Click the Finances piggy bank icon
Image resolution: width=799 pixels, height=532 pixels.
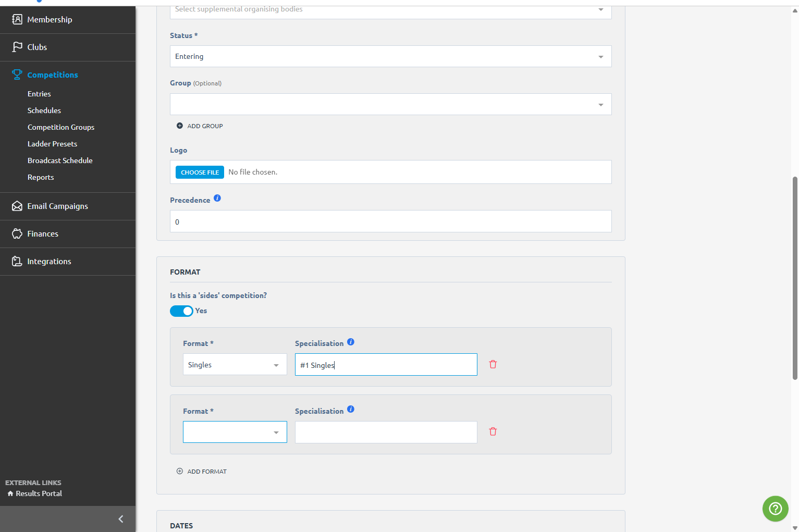click(x=17, y=233)
